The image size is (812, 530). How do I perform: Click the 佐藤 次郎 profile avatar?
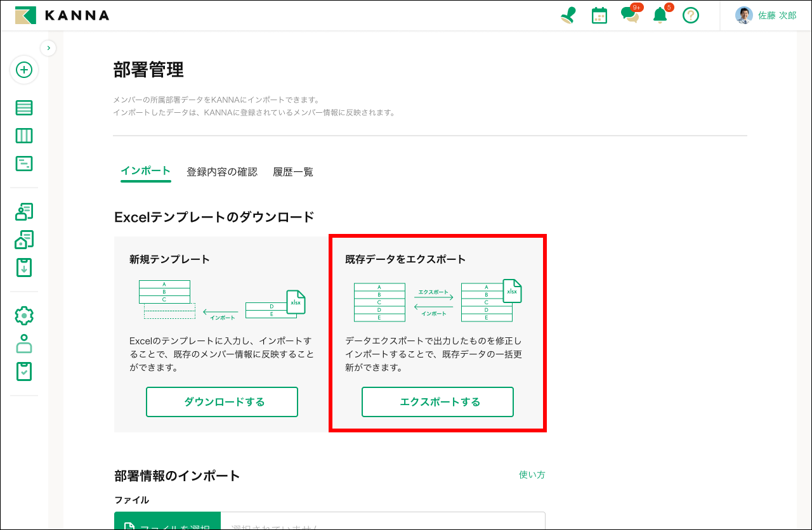(743, 15)
